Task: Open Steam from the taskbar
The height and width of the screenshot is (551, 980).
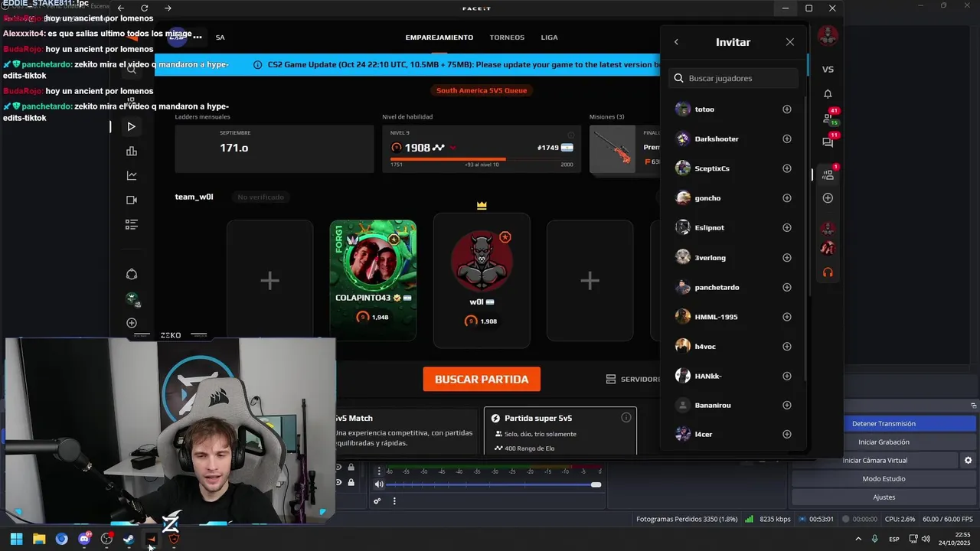Action: point(129,539)
